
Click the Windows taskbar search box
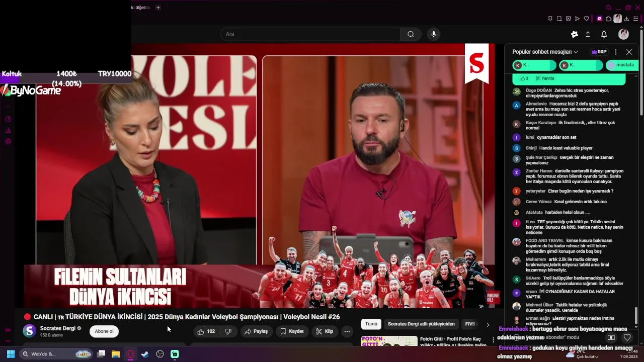point(56,354)
